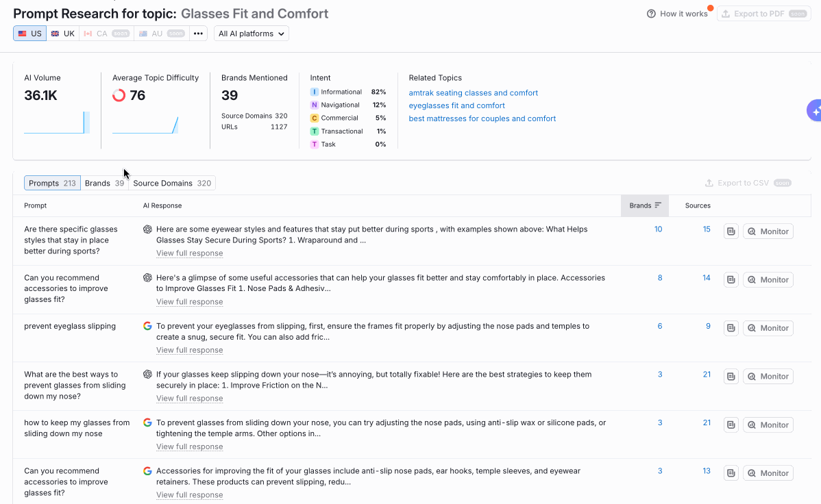
Task: Click the floating AI sparkle assistant icon
Action: 813,110
